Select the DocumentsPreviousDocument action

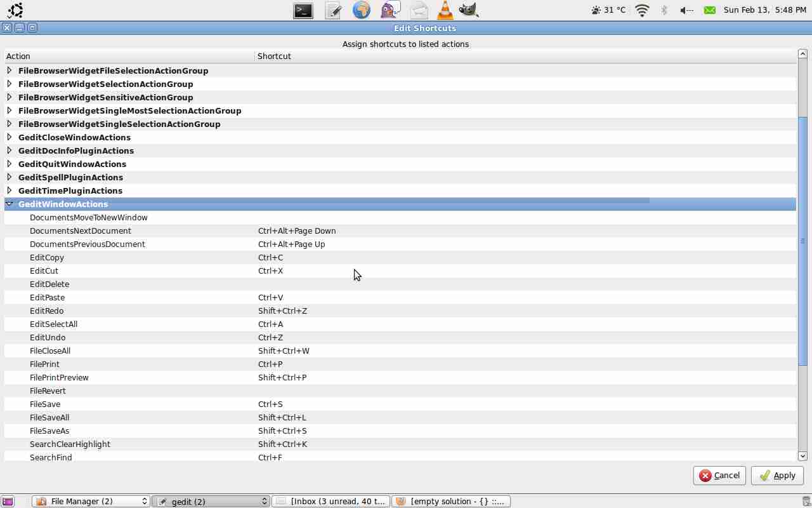(400, 244)
